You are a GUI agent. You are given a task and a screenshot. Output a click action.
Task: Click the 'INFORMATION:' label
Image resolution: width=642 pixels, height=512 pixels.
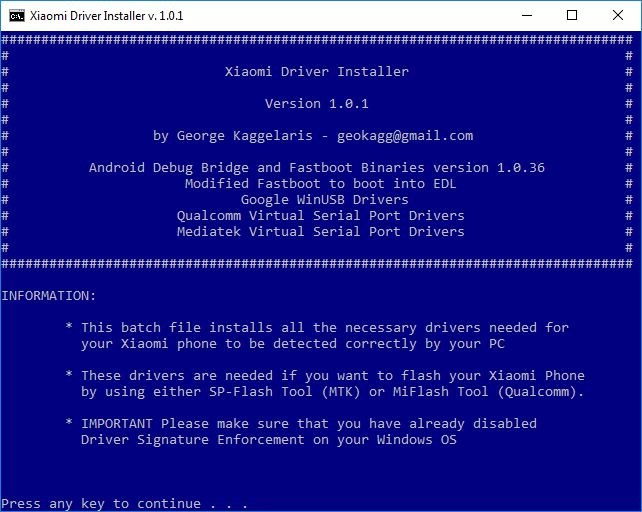[48, 296]
